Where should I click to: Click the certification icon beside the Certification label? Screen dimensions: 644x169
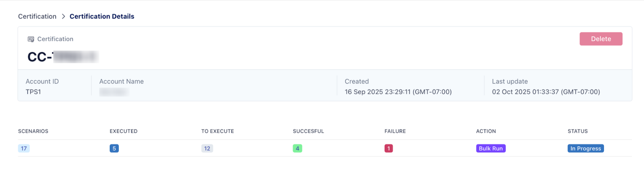pyautogui.click(x=31, y=39)
